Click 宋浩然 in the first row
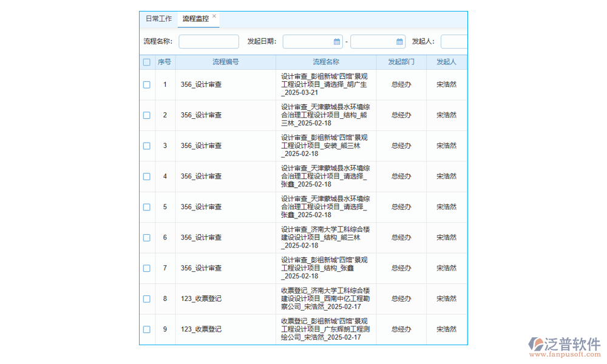 pyautogui.click(x=447, y=84)
